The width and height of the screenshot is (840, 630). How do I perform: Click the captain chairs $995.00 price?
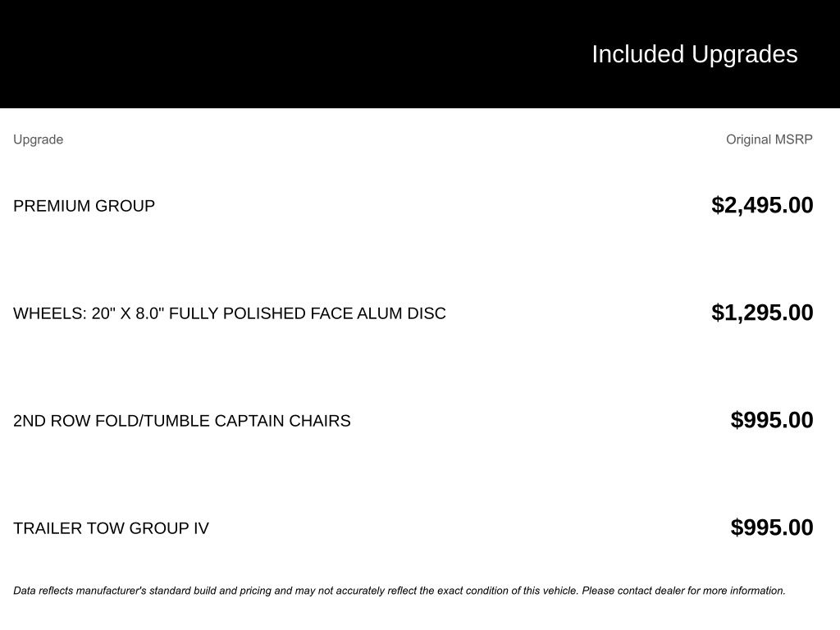(x=772, y=420)
